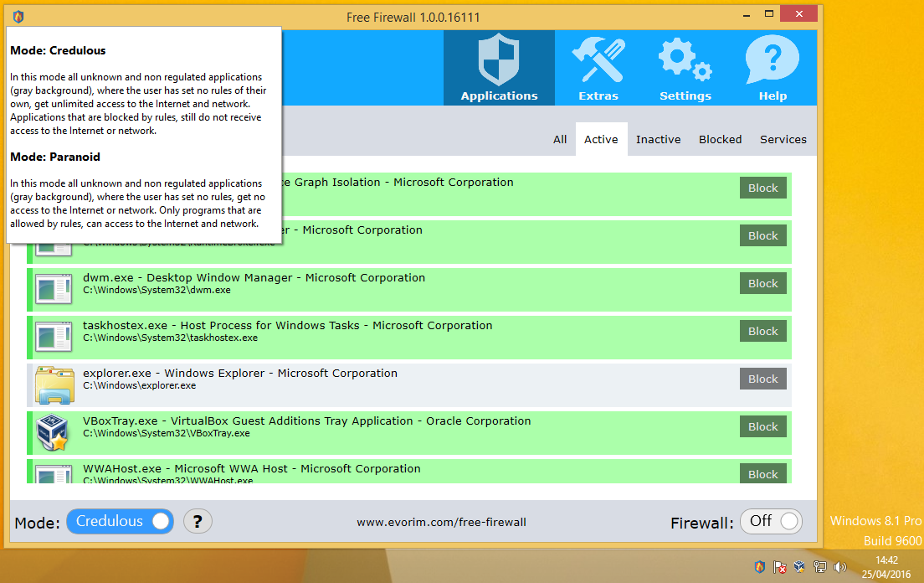The width and height of the screenshot is (924, 583).
Task: Click the taskhostex.exe application icon
Action: click(x=54, y=338)
